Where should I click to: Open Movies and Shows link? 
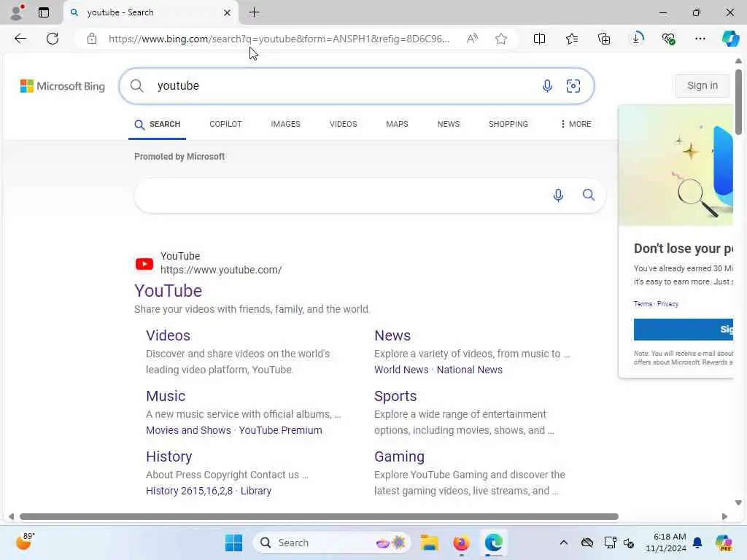point(188,430)
